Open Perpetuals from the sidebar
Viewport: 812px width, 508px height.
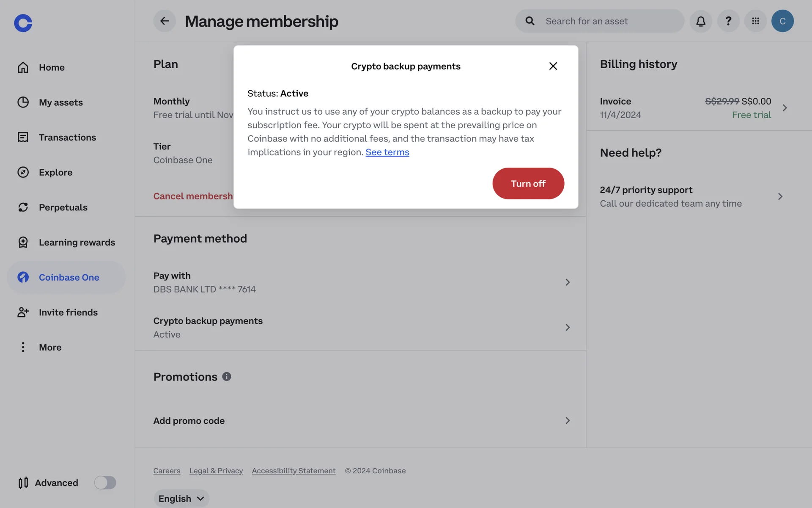coord(63,207)
